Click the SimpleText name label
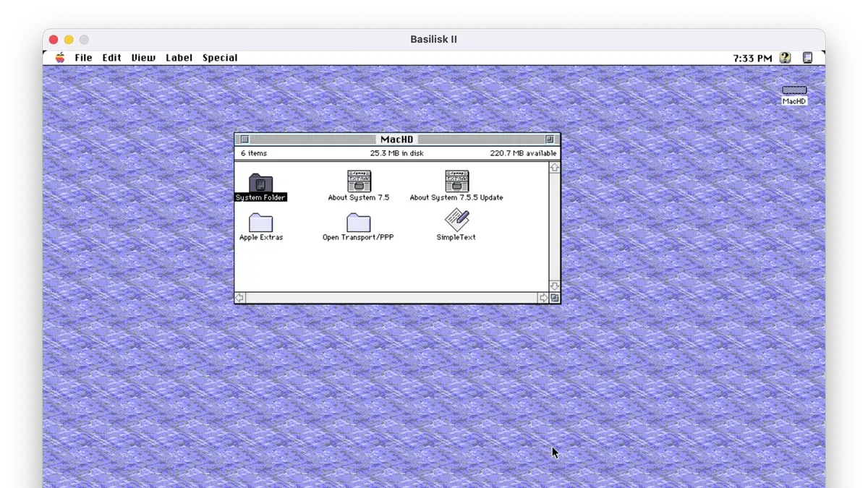 click(x=456, y=237)
